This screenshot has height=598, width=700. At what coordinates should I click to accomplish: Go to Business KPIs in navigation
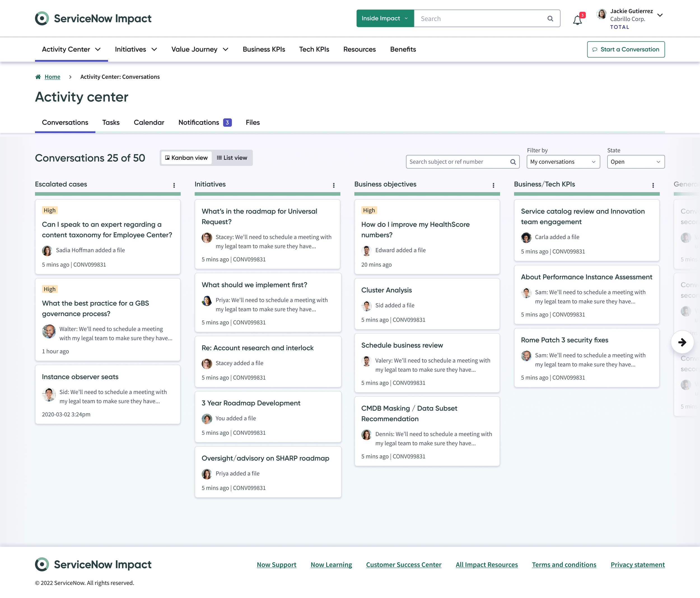pyautogui.click(x=264, y=49)
